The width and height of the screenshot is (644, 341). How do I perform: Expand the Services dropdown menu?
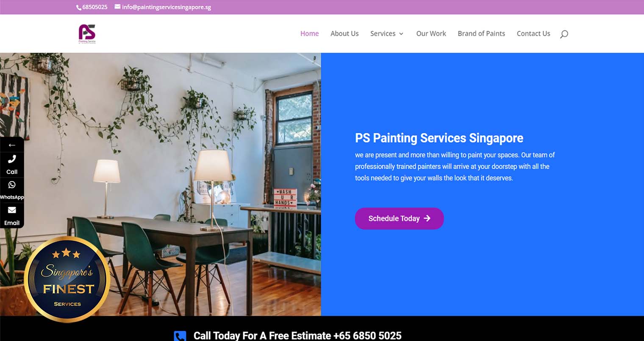tap(387, 34)
